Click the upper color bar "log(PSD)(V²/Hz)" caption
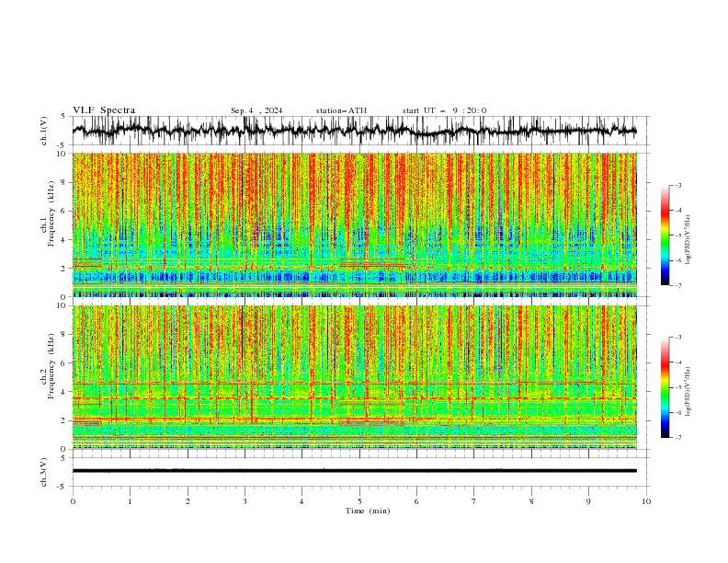The height and width of the screenshot is (563, 728). click(688, 240)
